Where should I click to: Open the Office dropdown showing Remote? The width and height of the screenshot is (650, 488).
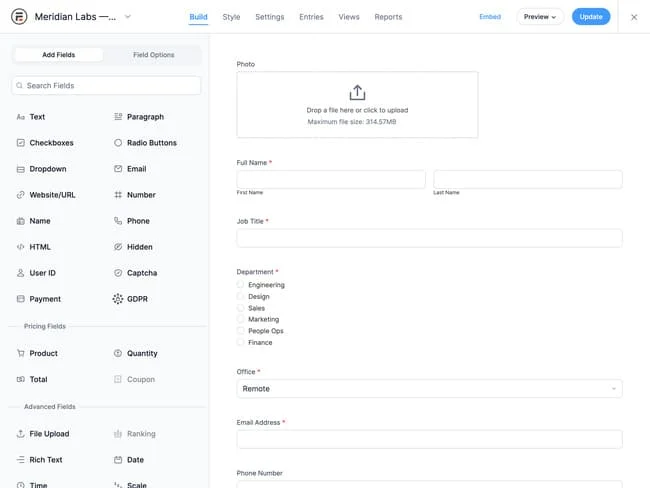click(x=429, y=388)
